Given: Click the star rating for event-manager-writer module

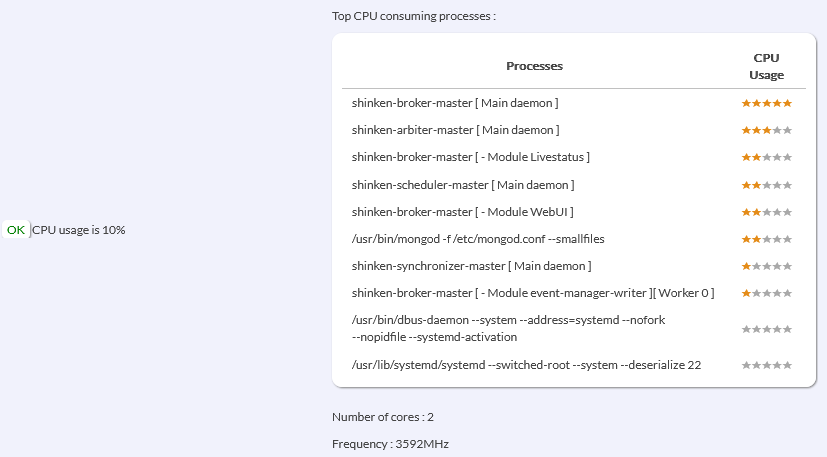Looking at the screenshot, I should coord(766,293).
